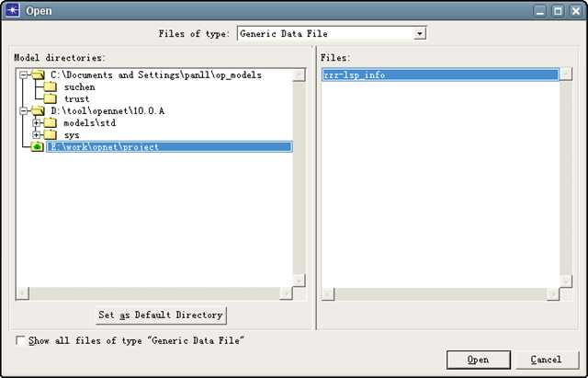The height and width of the screenshot is (378, 588).
Task: Click Files list scroll up arrow
Action: click(566, 74)
